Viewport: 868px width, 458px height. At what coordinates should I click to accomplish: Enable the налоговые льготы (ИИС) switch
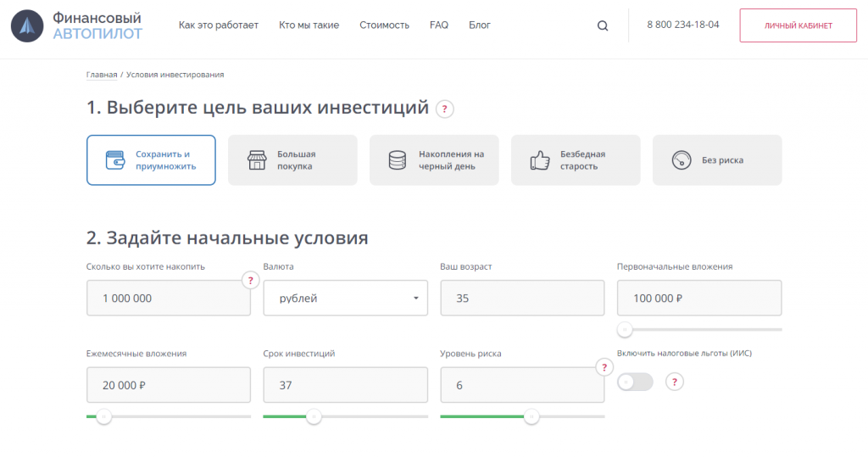tap(635, 382)
